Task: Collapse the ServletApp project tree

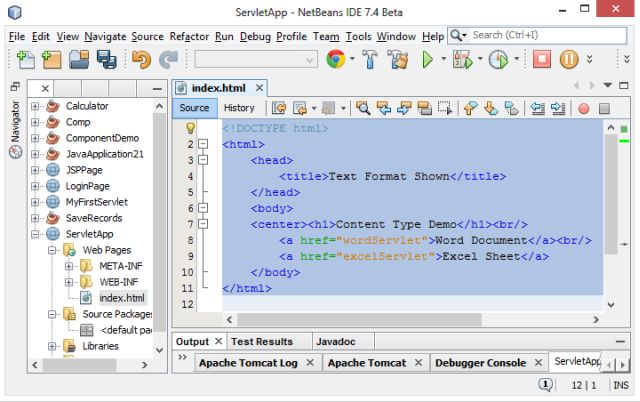Action: coord(35,234)
